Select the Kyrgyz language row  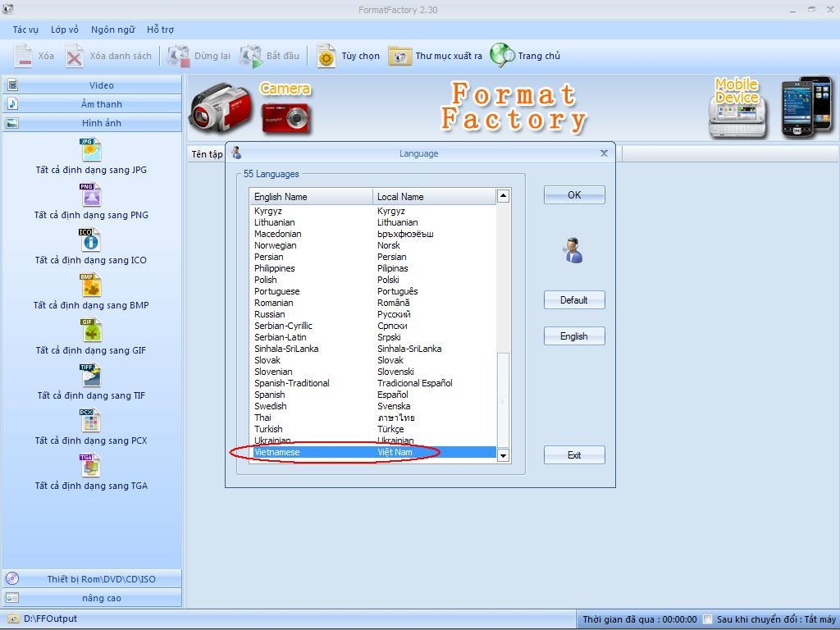[x=373, y=211]
